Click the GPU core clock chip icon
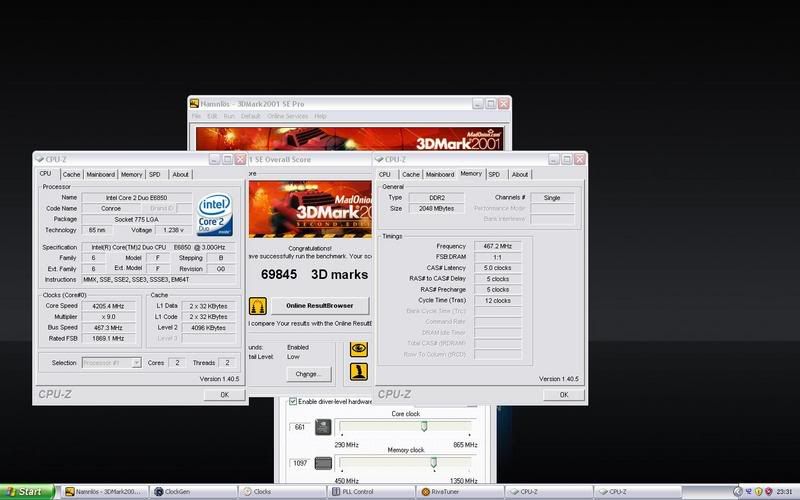800x500 pixels. tap(323, 427)
